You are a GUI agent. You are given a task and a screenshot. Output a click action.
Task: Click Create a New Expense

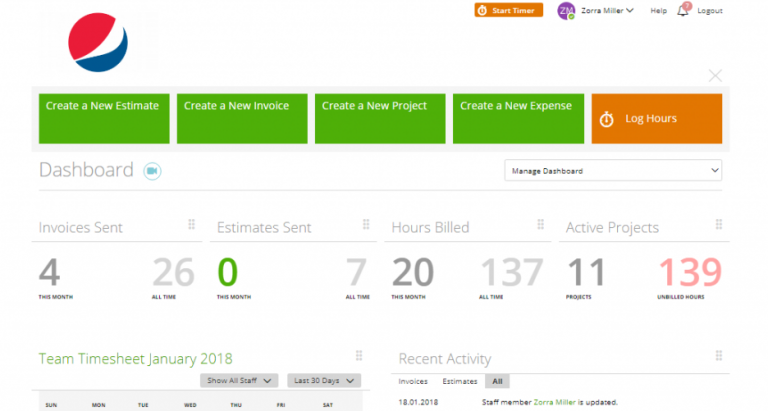click(518, 119)
